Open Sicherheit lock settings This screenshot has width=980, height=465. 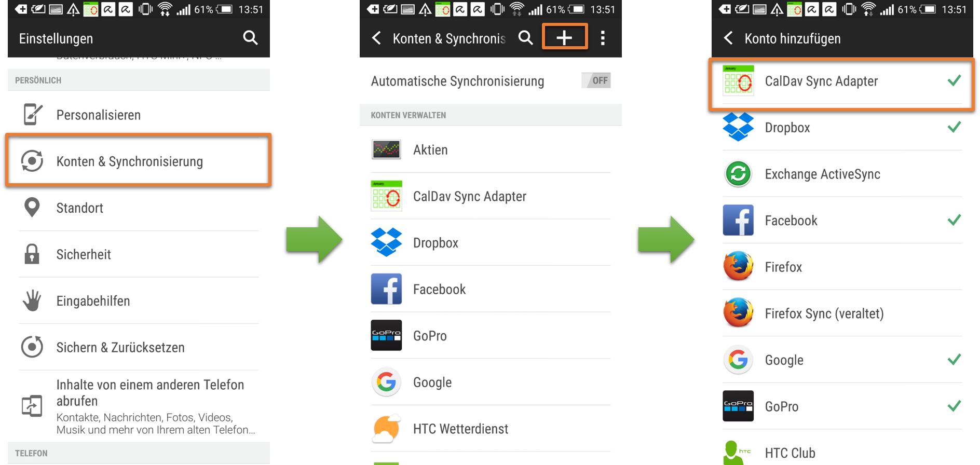click(139, 254)
